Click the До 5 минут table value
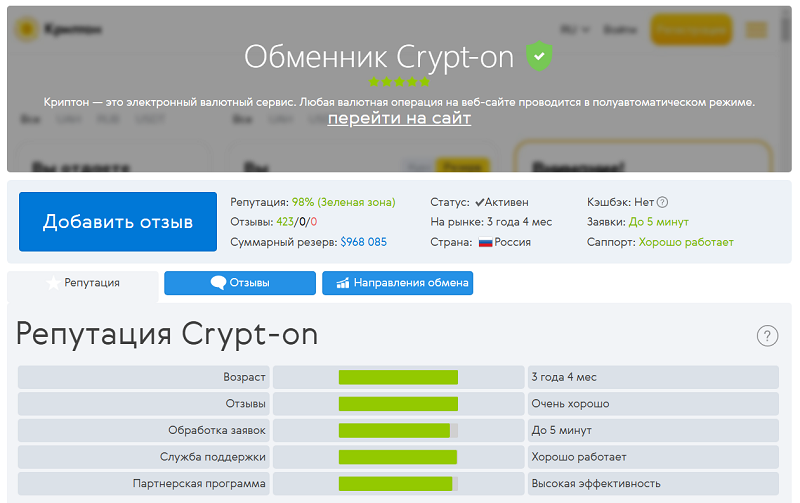 coord(562,430)
